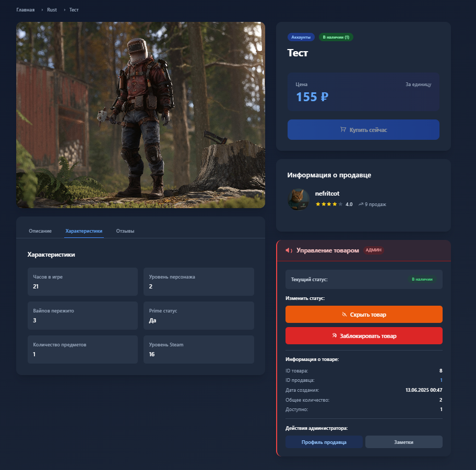Click the Уровень персонажа card

(x=199, y=282)
